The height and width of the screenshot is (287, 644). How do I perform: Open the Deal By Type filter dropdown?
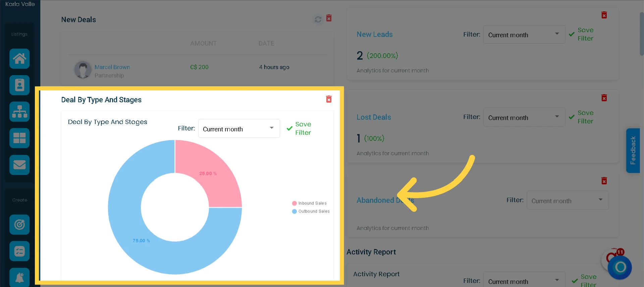pyautogui.click(x=239, y=128)
